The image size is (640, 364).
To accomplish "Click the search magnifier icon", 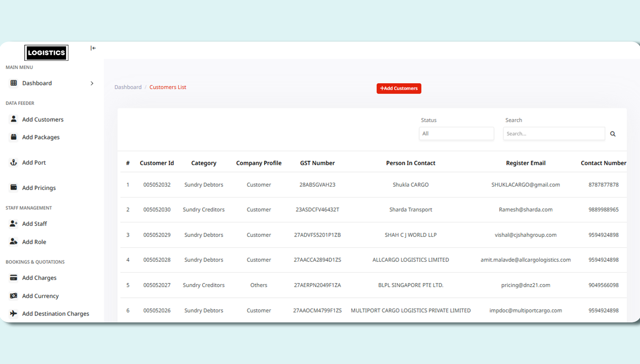I will (x=612, y=134).
